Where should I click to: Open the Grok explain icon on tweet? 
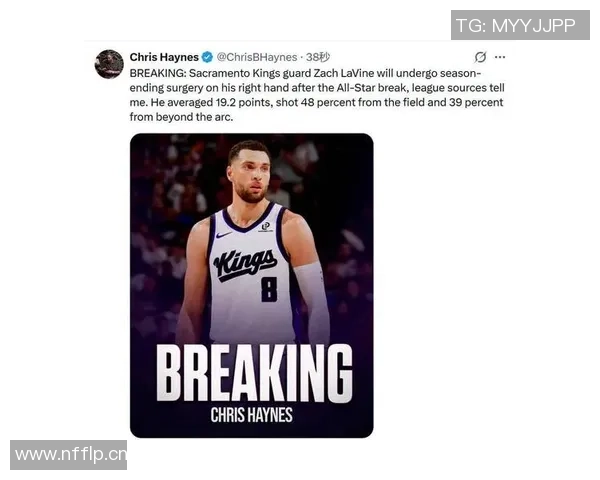[x=480, y=57]
